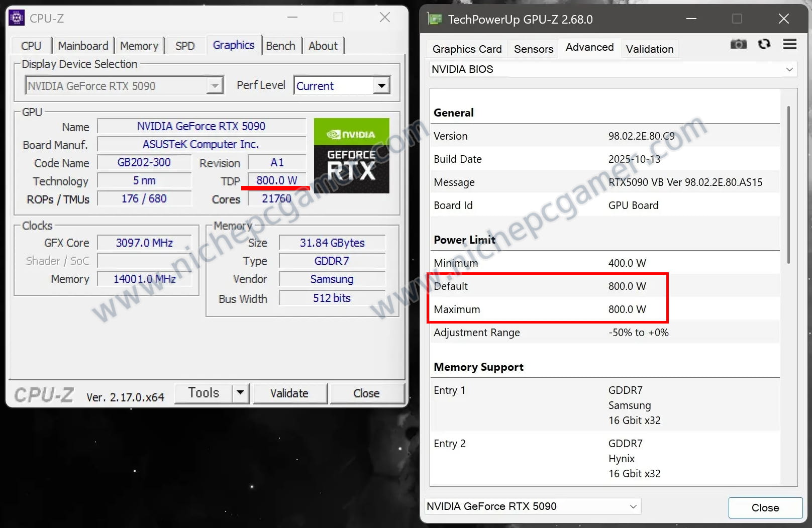Click the GPU-Z app icon in title bar
812x528 pixels.
[x=434, y=19]
